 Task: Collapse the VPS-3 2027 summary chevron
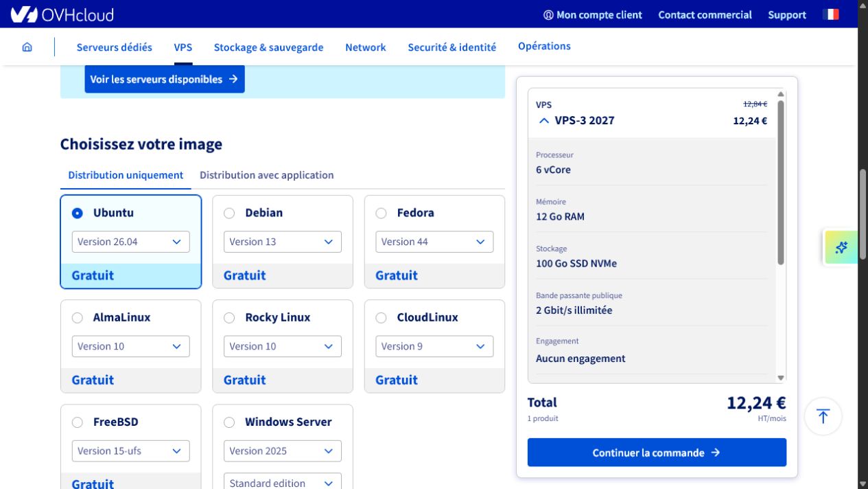(x=544, y=121)
